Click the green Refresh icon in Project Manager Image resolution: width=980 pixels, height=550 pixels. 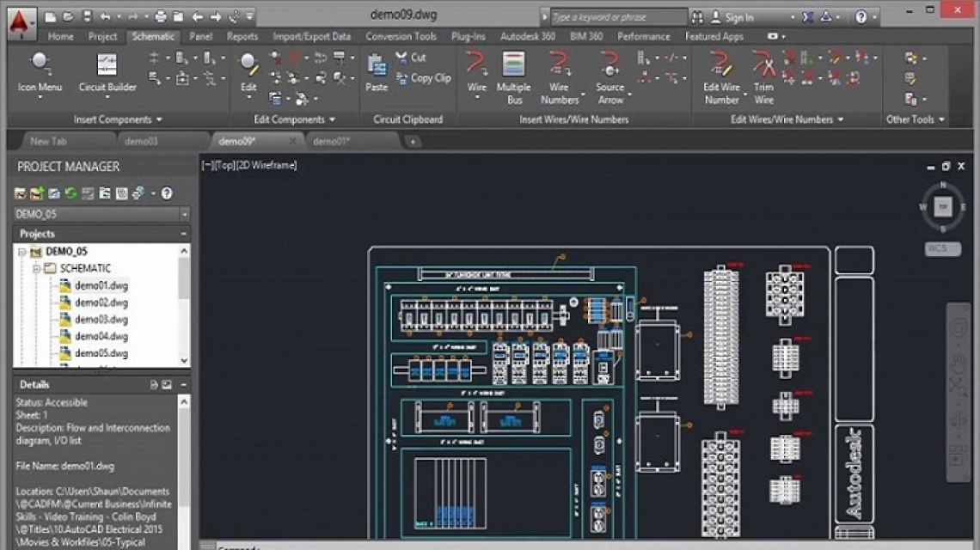tap(70, 193)
